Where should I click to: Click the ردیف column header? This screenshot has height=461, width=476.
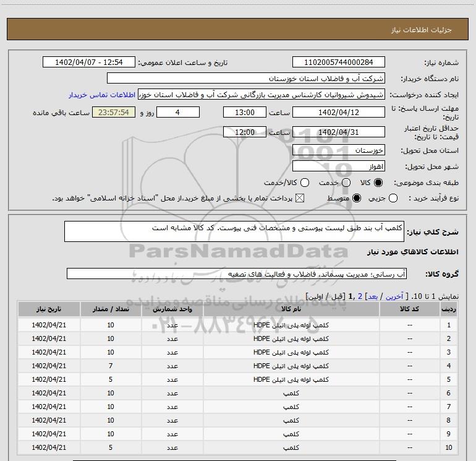coord(449,309)
